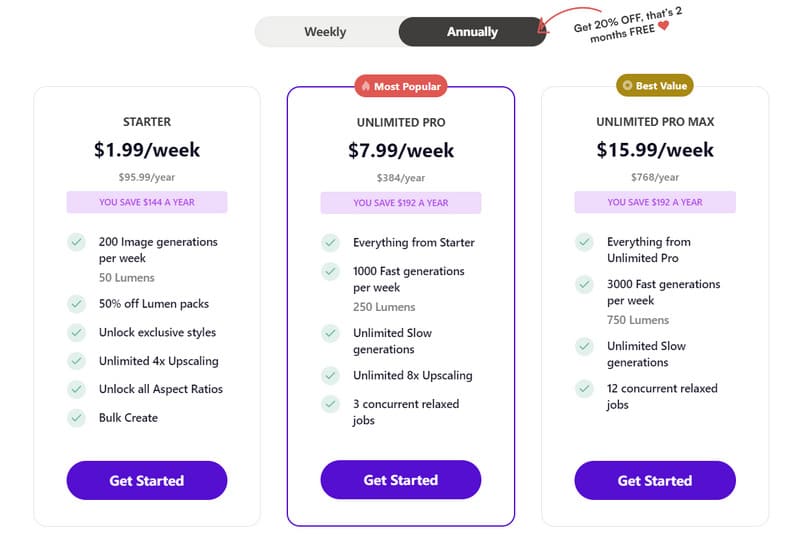Select the Annually billing option
Image resolution: width=800 pixels, height=534 pixels.
(x=472, y=32)
